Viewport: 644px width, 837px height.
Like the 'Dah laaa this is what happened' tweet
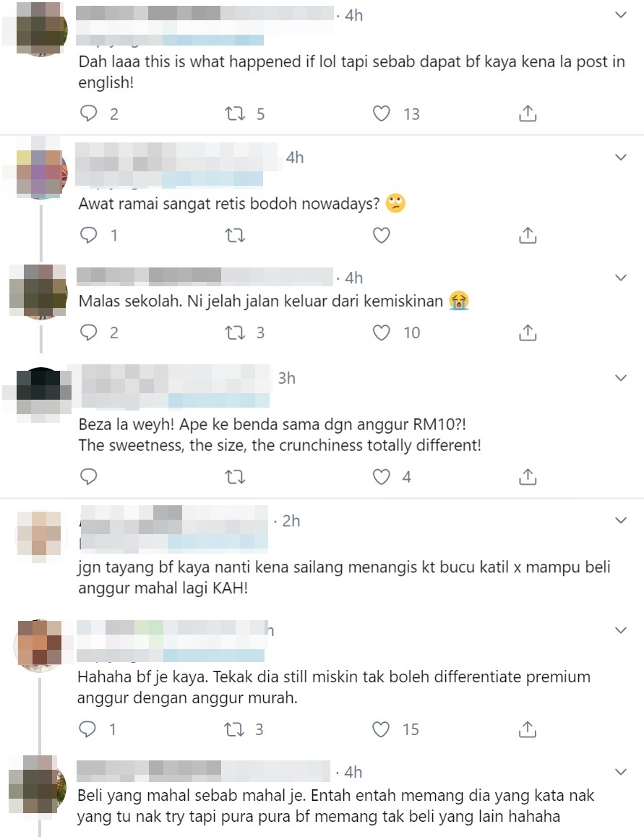[382, 113]
